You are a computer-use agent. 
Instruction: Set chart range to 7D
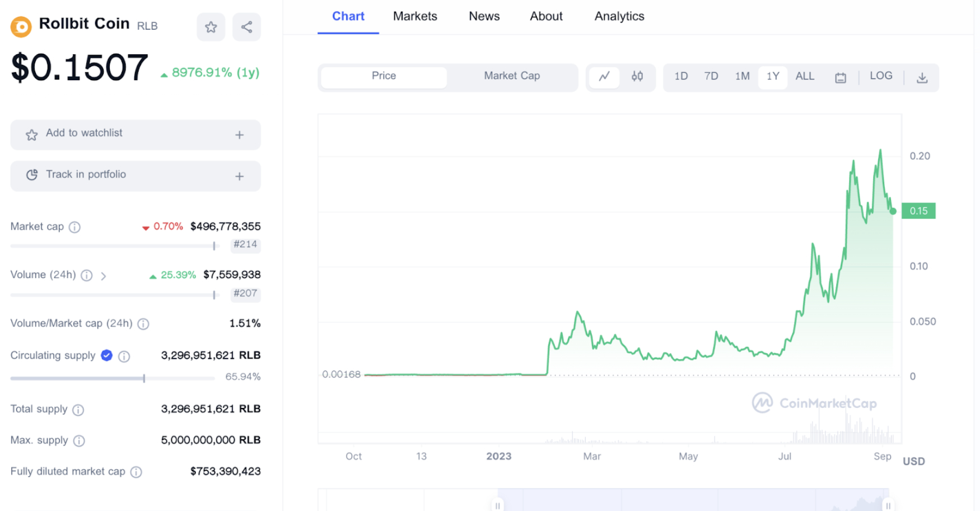tap(711, 76)
